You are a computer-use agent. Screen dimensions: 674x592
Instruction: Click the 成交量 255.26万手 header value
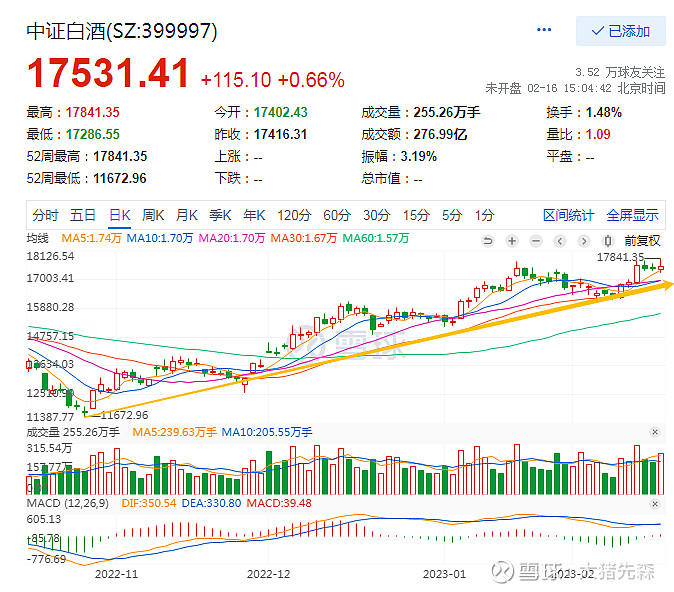pos(447,113)
